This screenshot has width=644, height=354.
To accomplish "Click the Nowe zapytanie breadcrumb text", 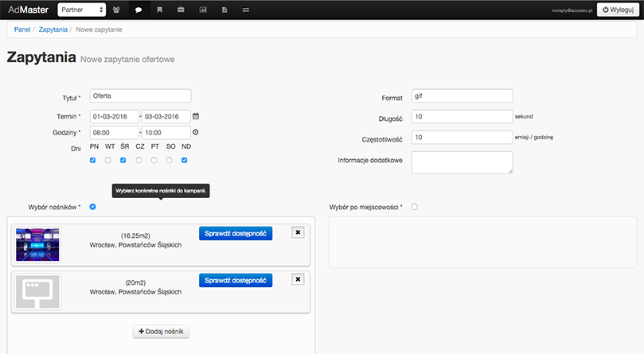I will 99,29.
